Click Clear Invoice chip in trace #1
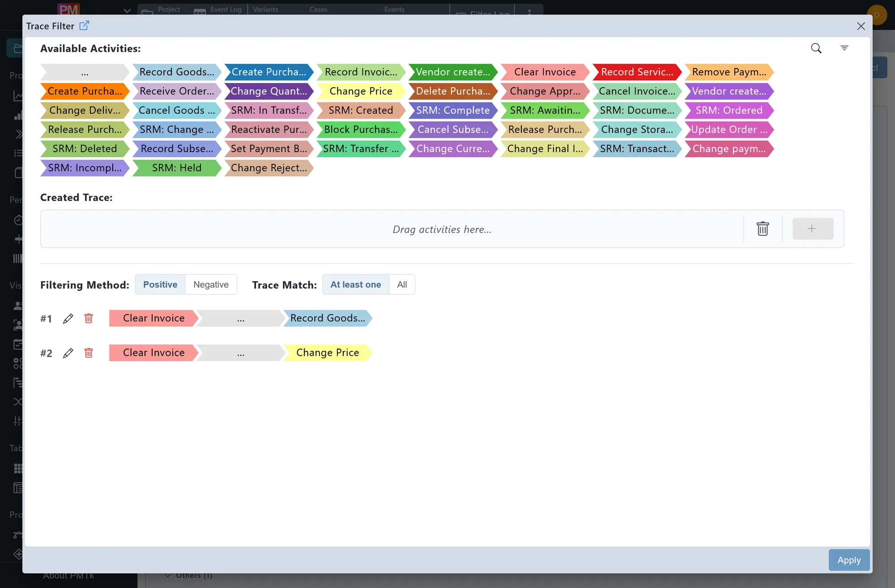The image size is (895, 588). point(154,318)
